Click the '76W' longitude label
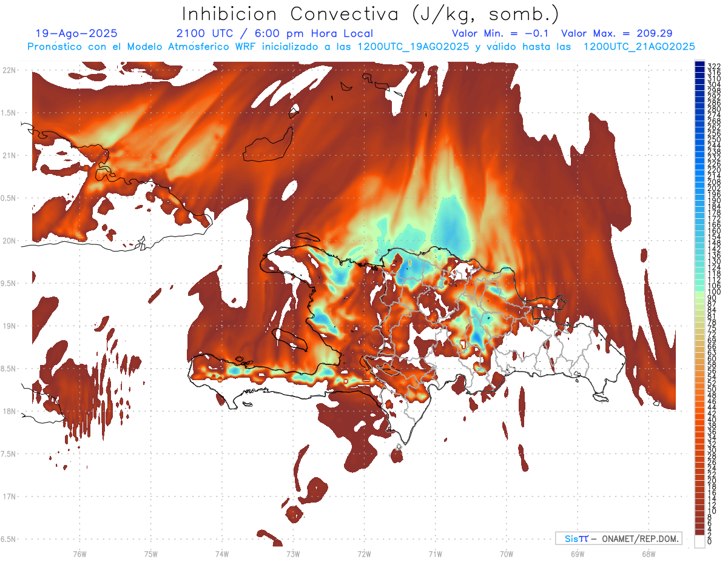 tap(79, 554)
